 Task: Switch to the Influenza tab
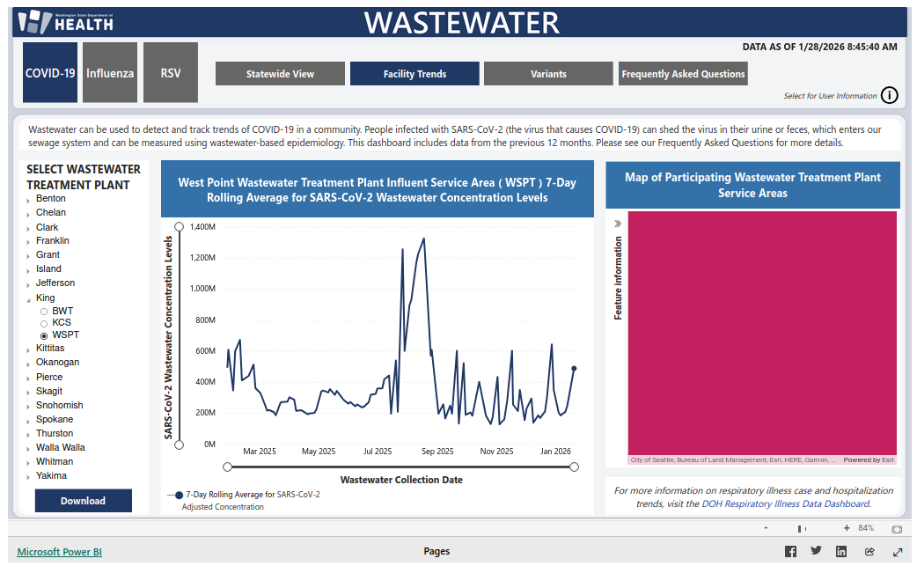(x=110, y=73)
